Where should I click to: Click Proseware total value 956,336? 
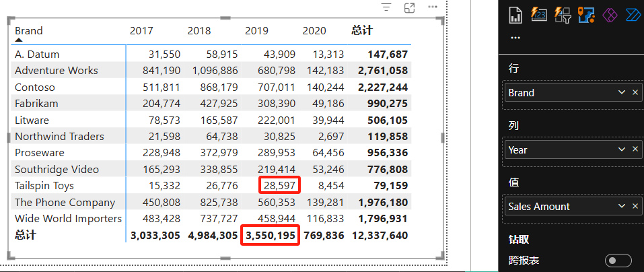coord(388,154)
